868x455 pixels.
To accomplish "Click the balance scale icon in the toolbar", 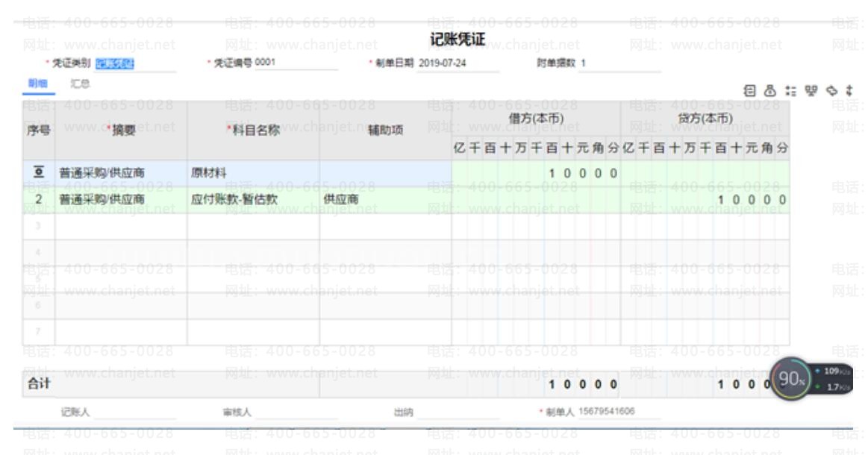I will coord(811,91).
